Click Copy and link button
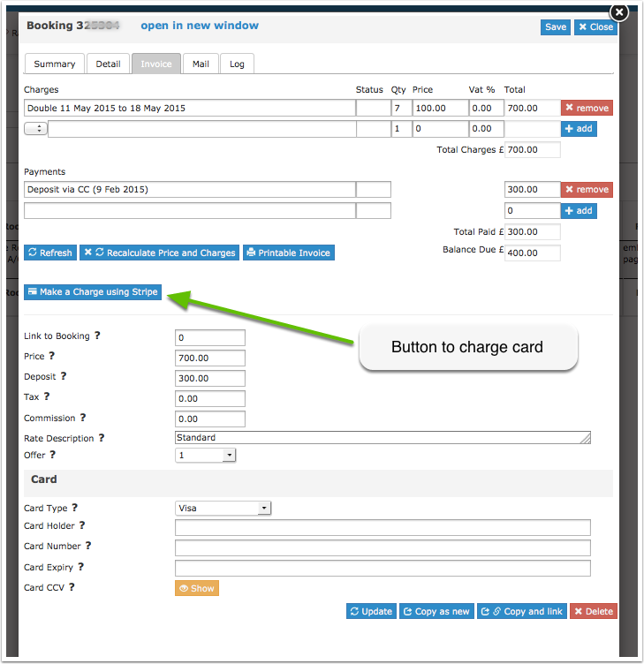Viewport: 644px width, 664px height. tap(522, 612)
